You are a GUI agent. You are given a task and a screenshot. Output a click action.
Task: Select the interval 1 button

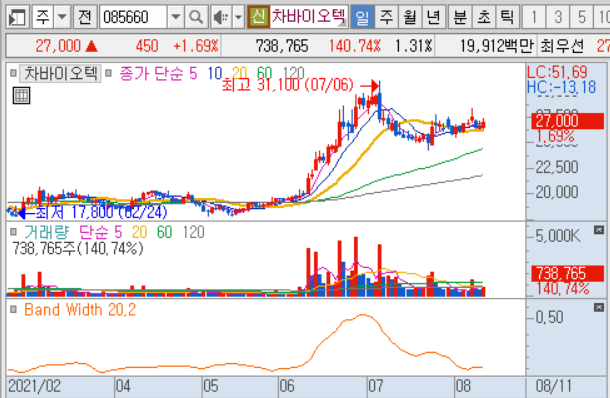click(534, 17)
